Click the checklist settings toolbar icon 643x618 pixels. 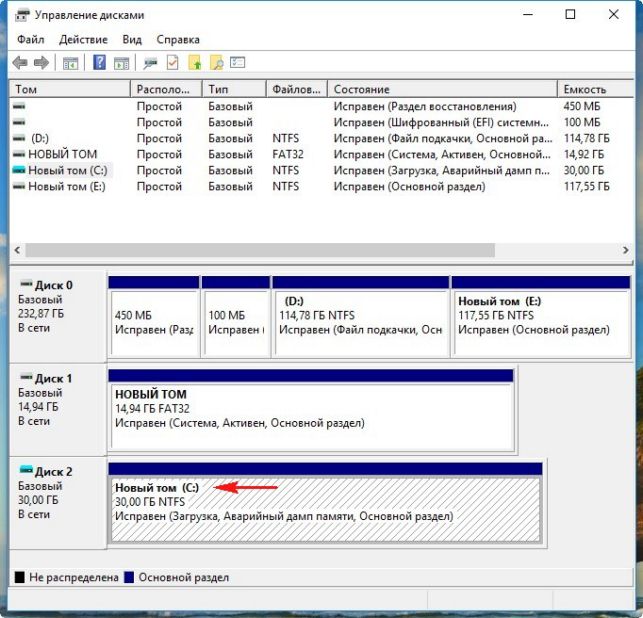(x=237, y=62)
